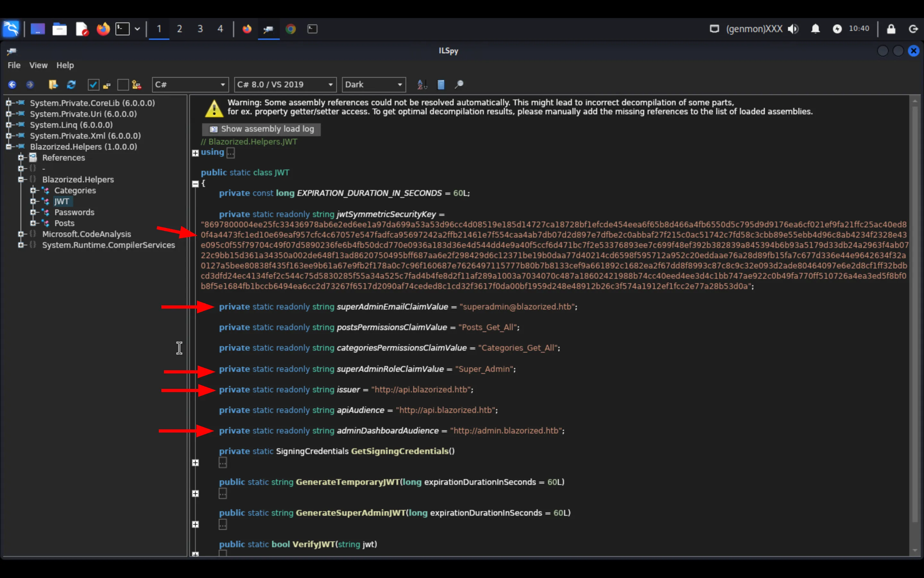Open an assembly file from the toolbar
Screen dimensions: 924x578
coord(53,84)
